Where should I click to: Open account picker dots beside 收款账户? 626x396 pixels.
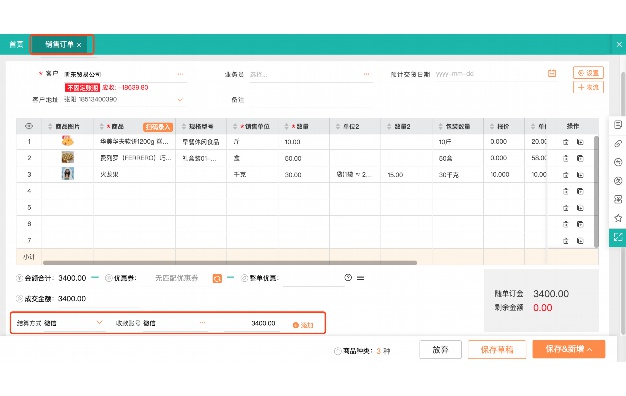pyautogui.click(x=202, y=323)
